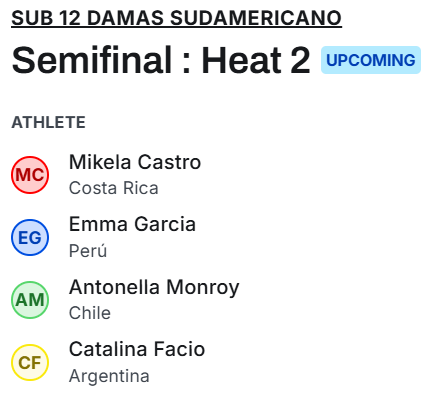This screenshot has width=435, height=404.
Task: Click the green AM avatar icon
Action: pos(30,300)
